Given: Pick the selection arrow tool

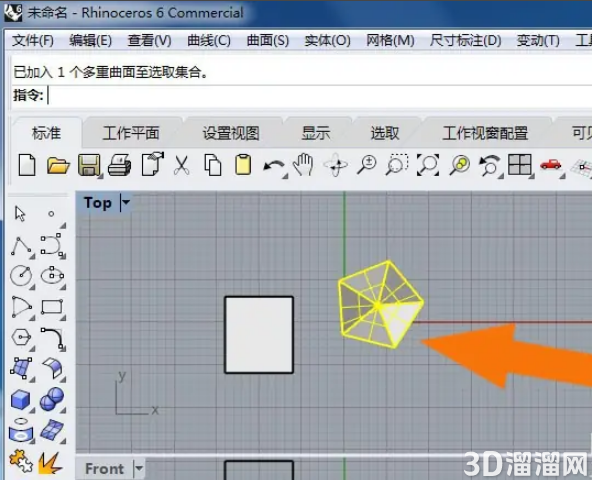Looking at the screenshot, I should coord(20,214).
